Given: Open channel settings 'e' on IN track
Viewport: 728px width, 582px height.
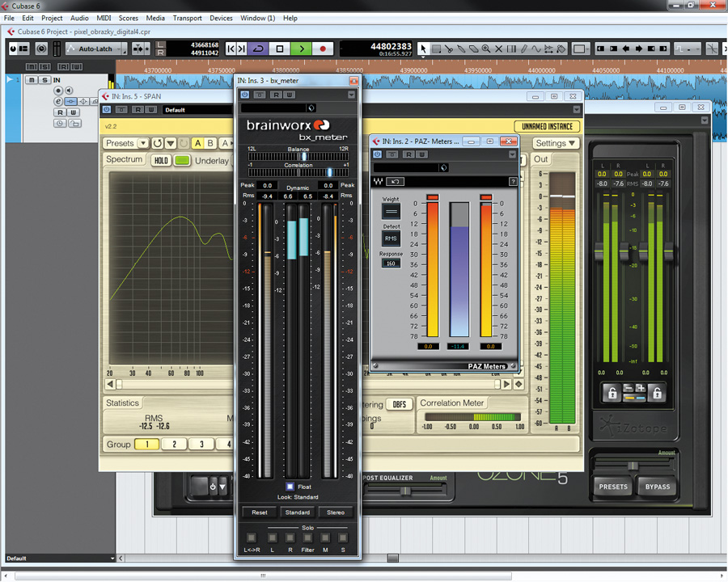Looking at the screenshot, I should pyautogui.click(x=58, y=101).
